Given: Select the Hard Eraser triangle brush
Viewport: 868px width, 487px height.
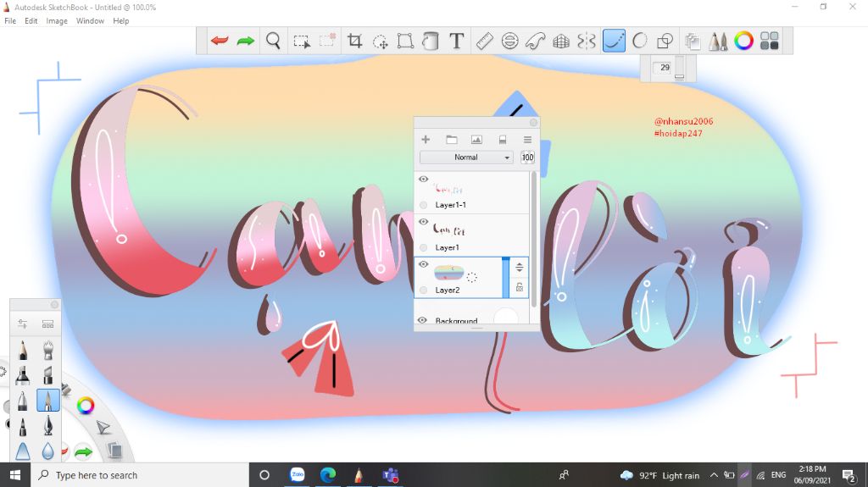Looking at the screenshot, I should click(23, 451).
